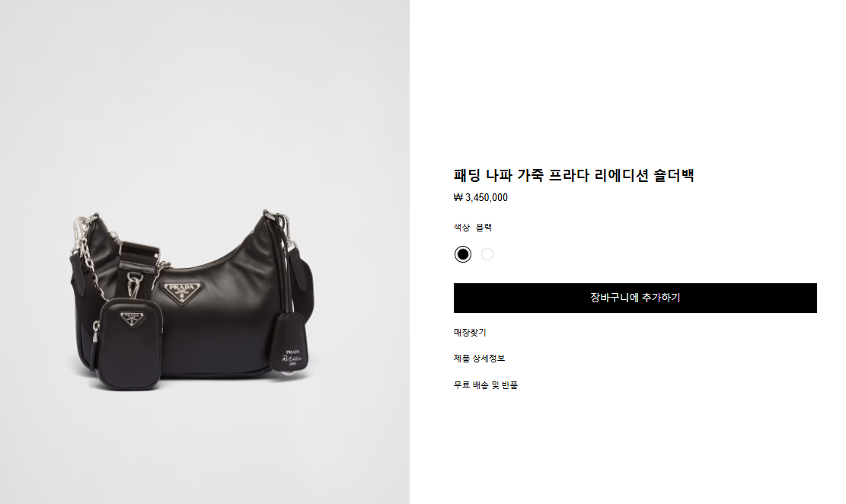Select the black color swatch

point(462,254)
